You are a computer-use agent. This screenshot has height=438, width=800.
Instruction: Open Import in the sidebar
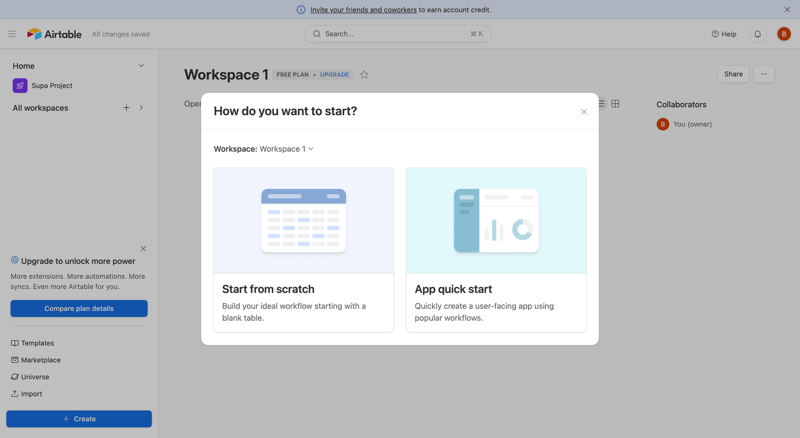pos(27,394)
